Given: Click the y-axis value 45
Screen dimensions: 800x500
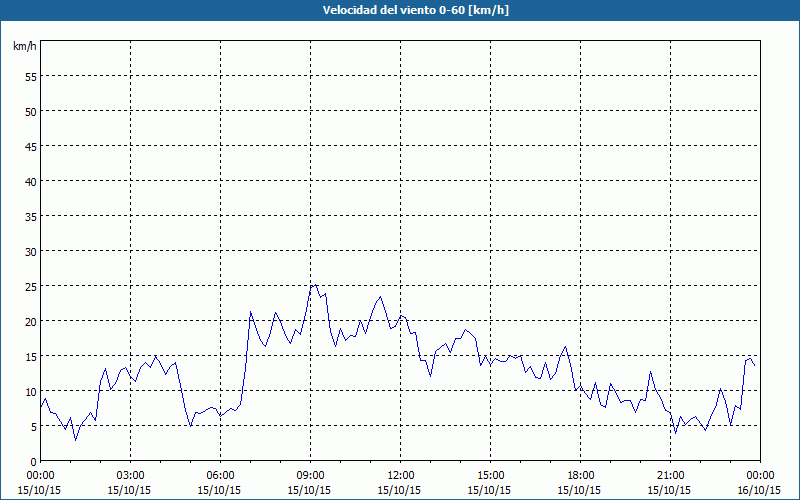Looking at the screenshot, I should tap(31, 146).
